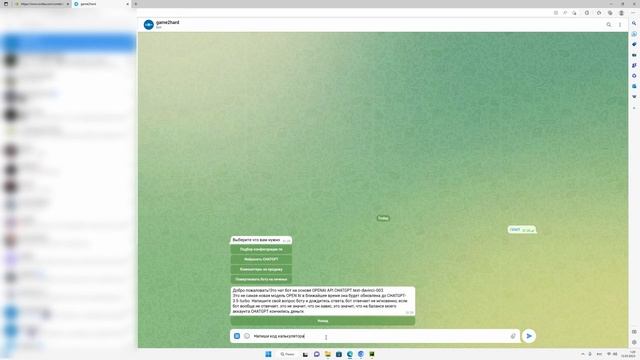Click the 'Добро пожаловать' welcome message
Image resolution: width=640 pixels, height=360 pixels.
[322, 301]
